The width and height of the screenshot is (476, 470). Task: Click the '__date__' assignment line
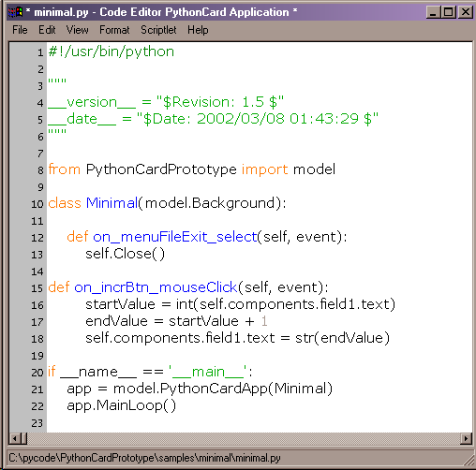coord(213,119)
